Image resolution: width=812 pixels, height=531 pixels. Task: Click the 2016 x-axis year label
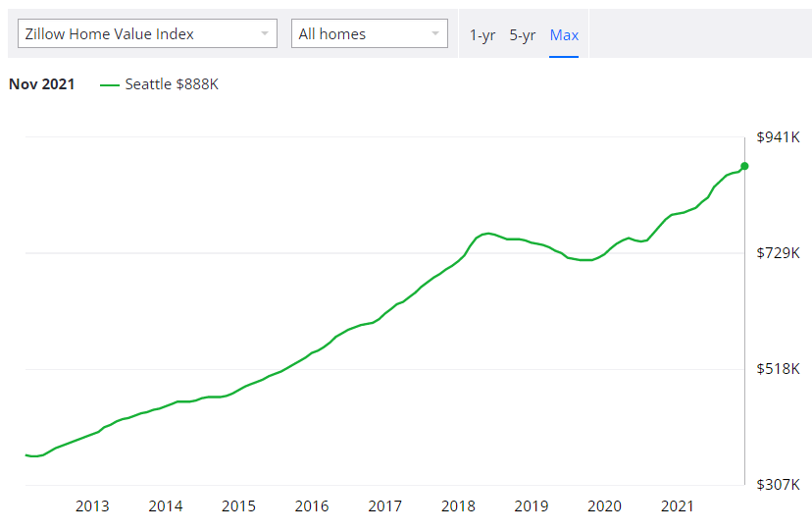point(312,506)
